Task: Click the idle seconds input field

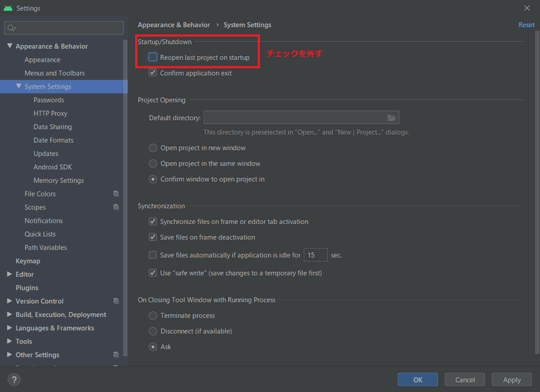Action: point(315,255)
